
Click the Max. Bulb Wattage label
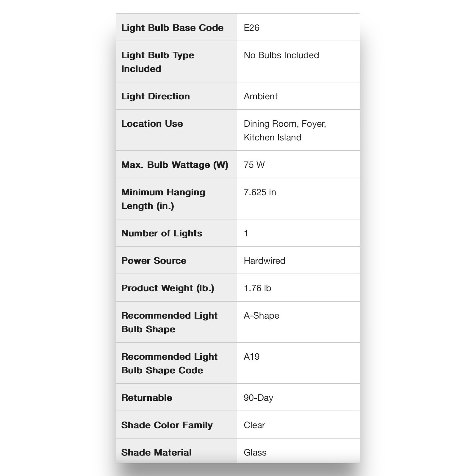point(175,165)
